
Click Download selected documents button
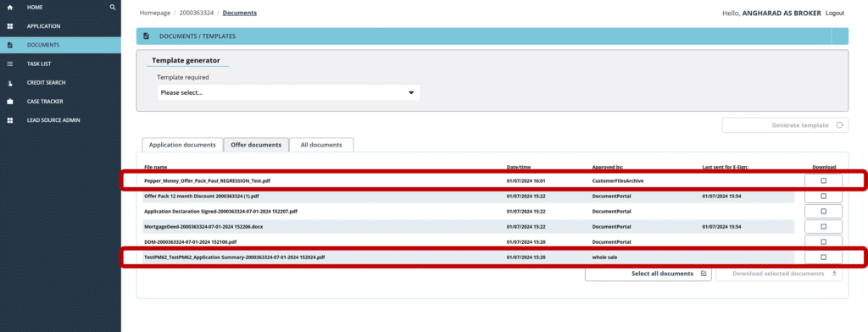coord(779,274)
